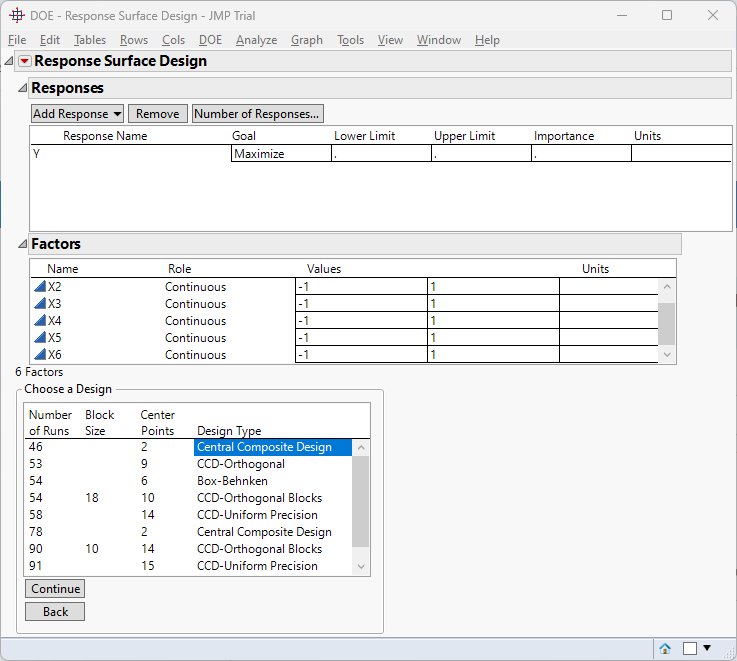Click the continuous factor icon beside X5
This screenshot has width=737, height=661.
40,337
